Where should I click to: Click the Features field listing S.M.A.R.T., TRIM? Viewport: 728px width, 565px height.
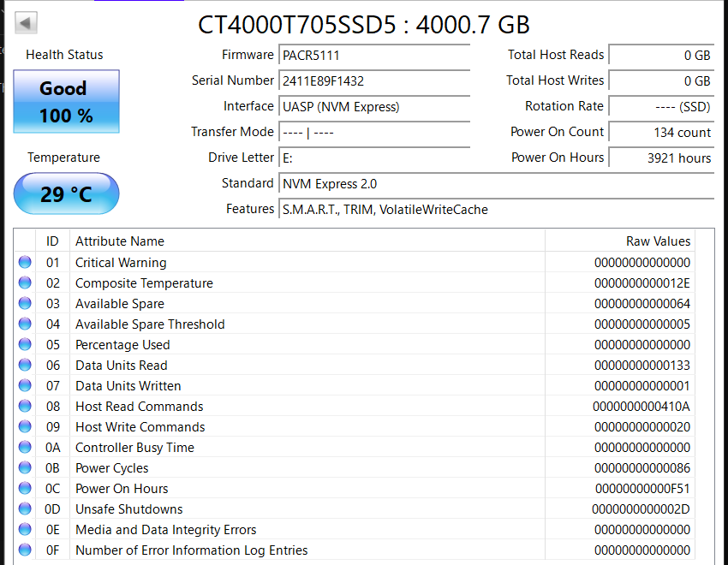click(x=495, y=209)
